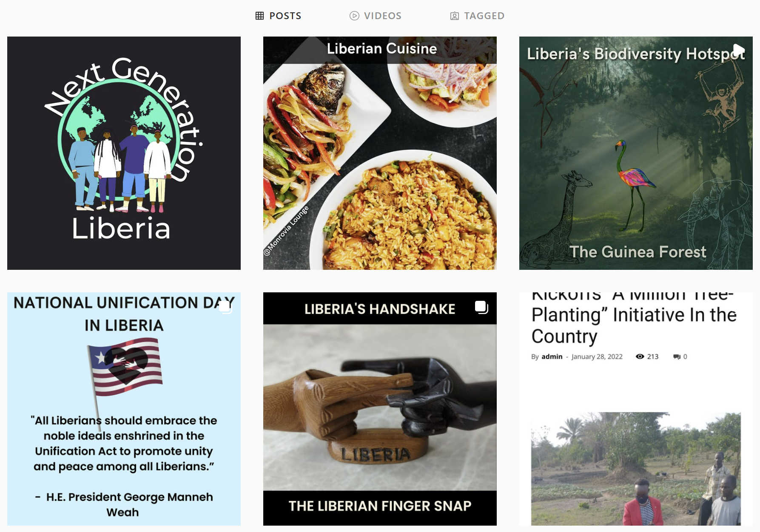This screenshot has width=760, height=532.
Task: Open the Million Tree-Planting Initiative post
Action: coord(636,409)
